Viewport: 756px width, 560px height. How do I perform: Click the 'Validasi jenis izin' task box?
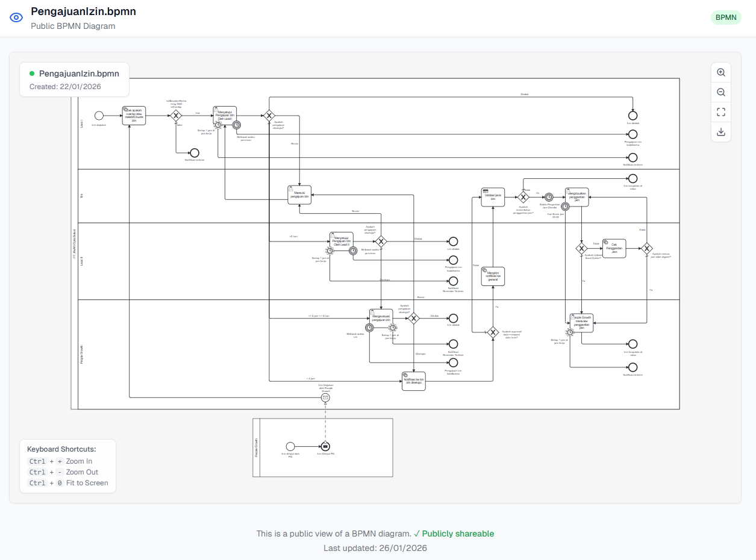(x=493, y=197)
